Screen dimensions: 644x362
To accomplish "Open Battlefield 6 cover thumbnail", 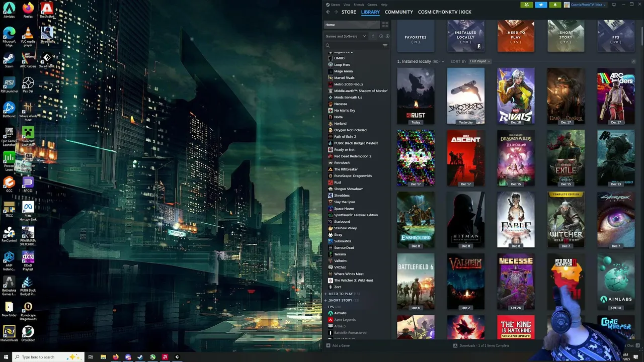I will [x=416, y=282].
